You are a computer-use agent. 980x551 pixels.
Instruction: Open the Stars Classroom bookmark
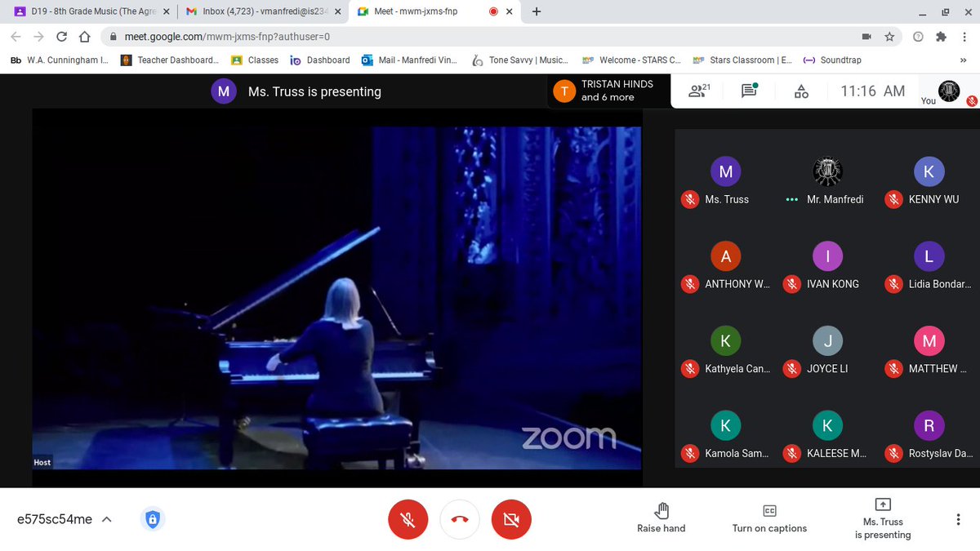742,60
